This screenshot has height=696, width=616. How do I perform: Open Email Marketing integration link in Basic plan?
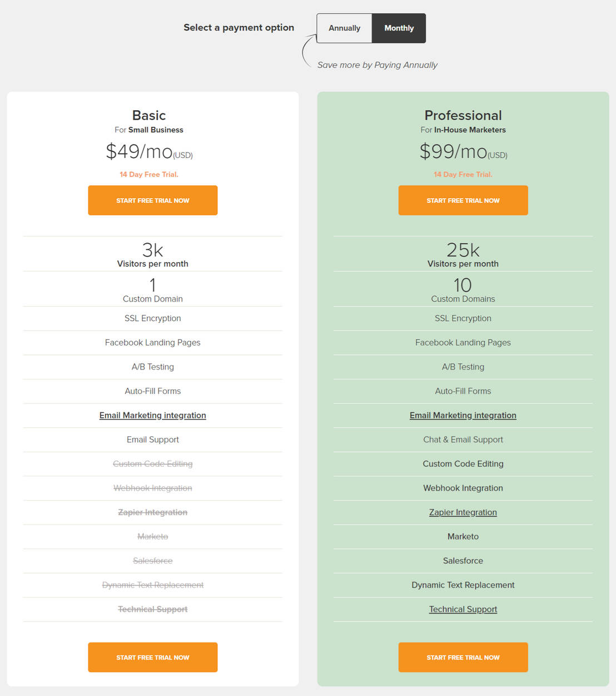153,416
